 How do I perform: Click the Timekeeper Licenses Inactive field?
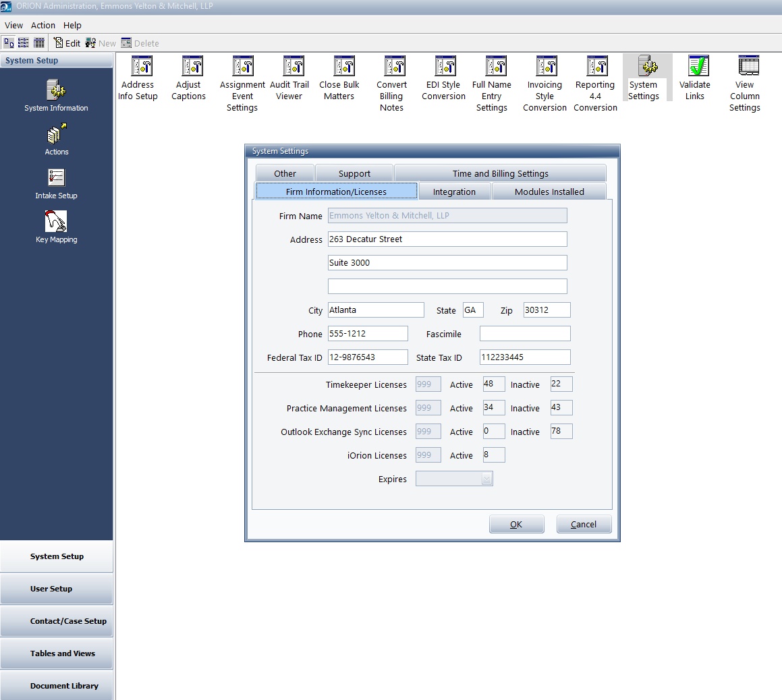(561, 384)
